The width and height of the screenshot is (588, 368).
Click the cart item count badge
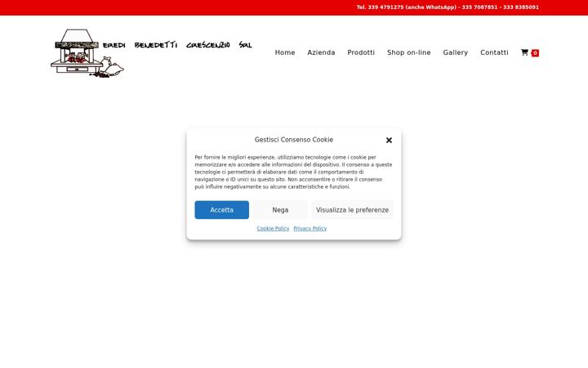tap(535, 53)
